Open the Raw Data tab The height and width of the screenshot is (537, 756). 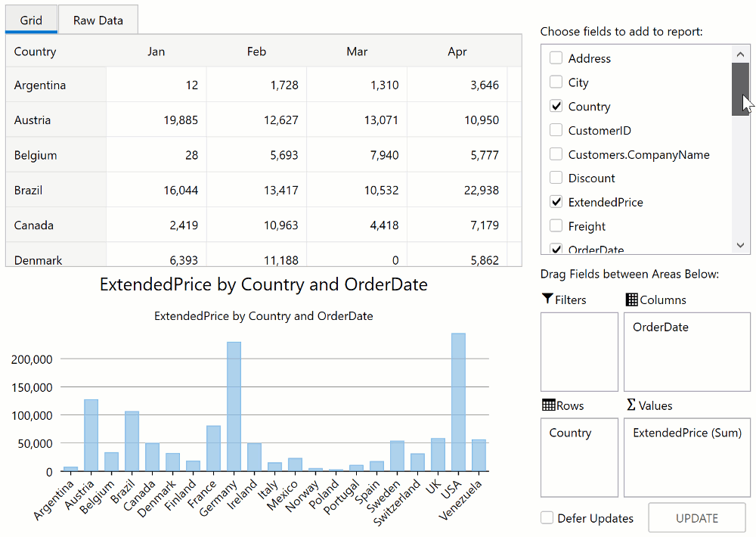tap(98, 20)
